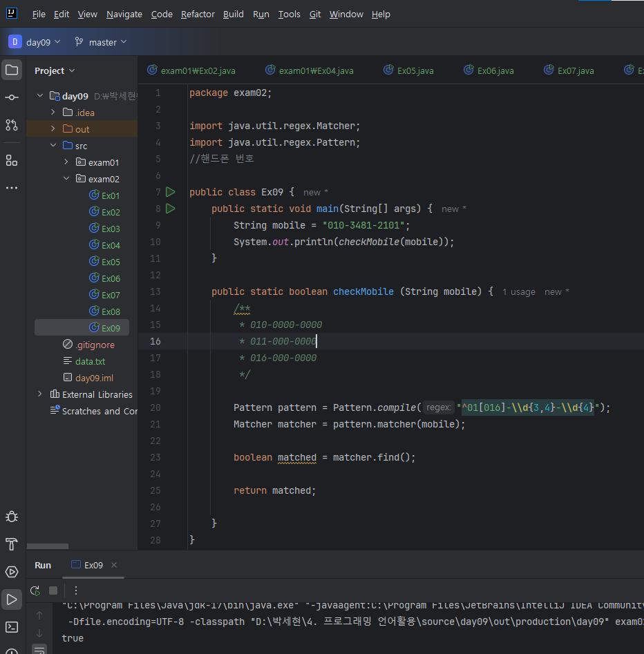
Task: Open the Structure tool window icon
Action: 12,161
